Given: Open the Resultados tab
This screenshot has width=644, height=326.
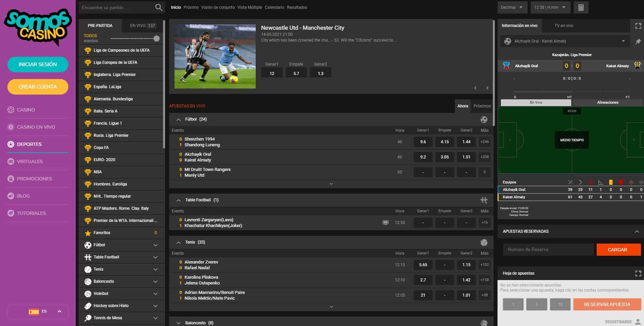Looking at the screenshot, I should 297,7.
